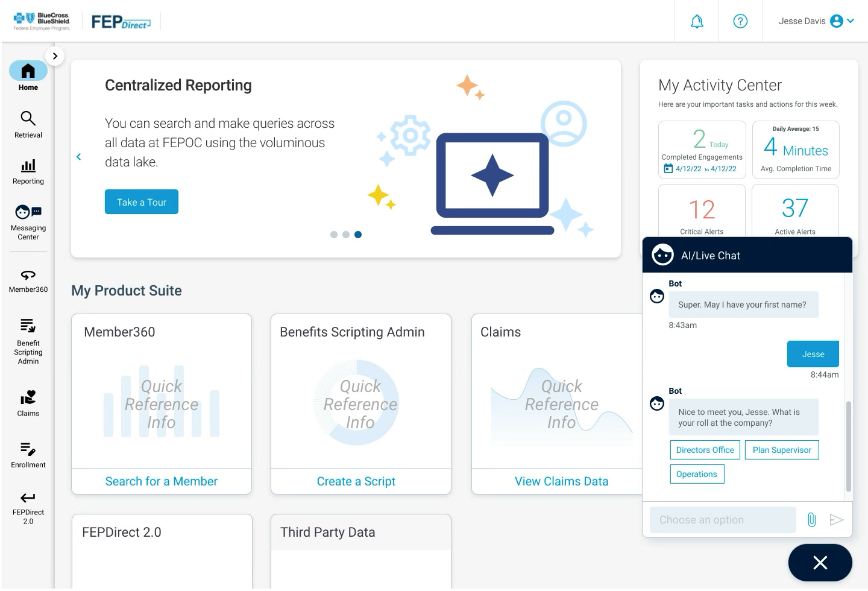Click the 'Nice to meet you, Jesse' message
The image size is (868, 591).
pyautogui.click(x=743, y=417)
